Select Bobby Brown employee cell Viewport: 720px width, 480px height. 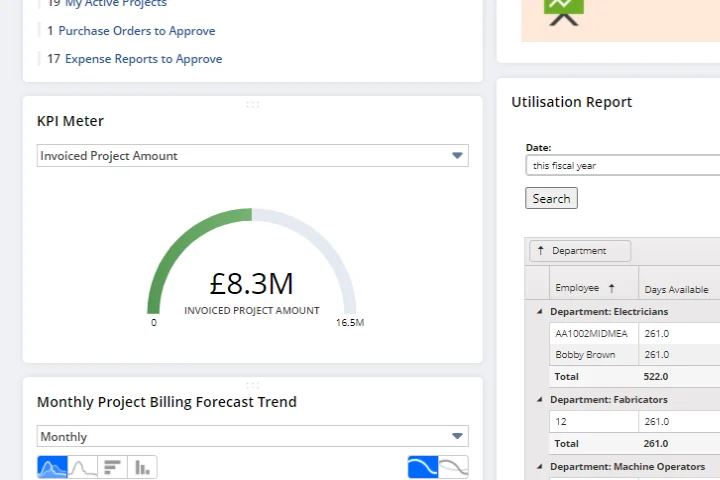tap(594, 355)
